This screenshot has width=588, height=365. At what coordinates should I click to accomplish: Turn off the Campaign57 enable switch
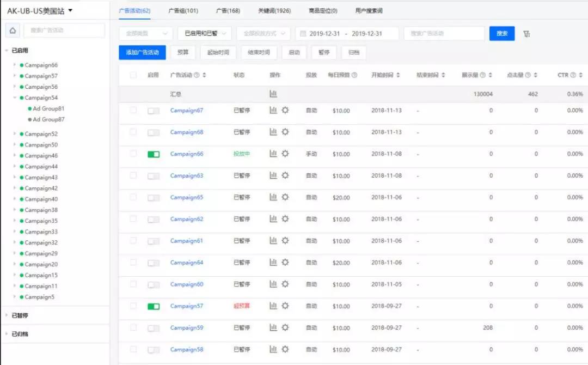(154, 307)
